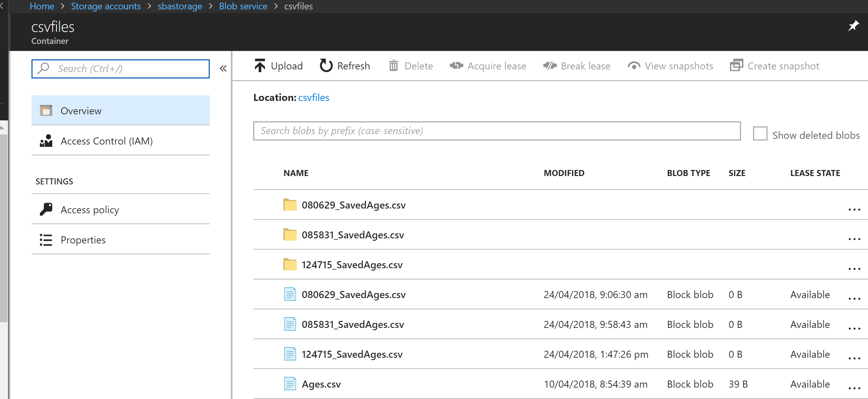Click file icon of 124715_SavedAges.csv blob

click(290, 354)
